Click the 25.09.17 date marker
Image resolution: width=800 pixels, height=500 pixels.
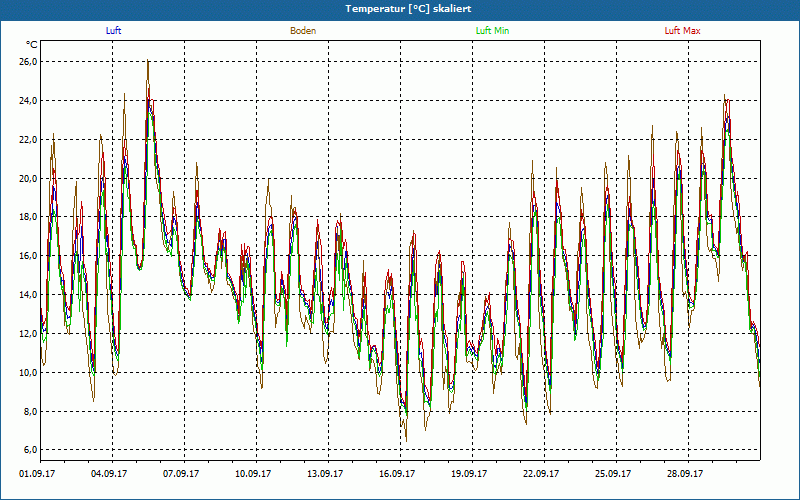click(x=614, y=475)
